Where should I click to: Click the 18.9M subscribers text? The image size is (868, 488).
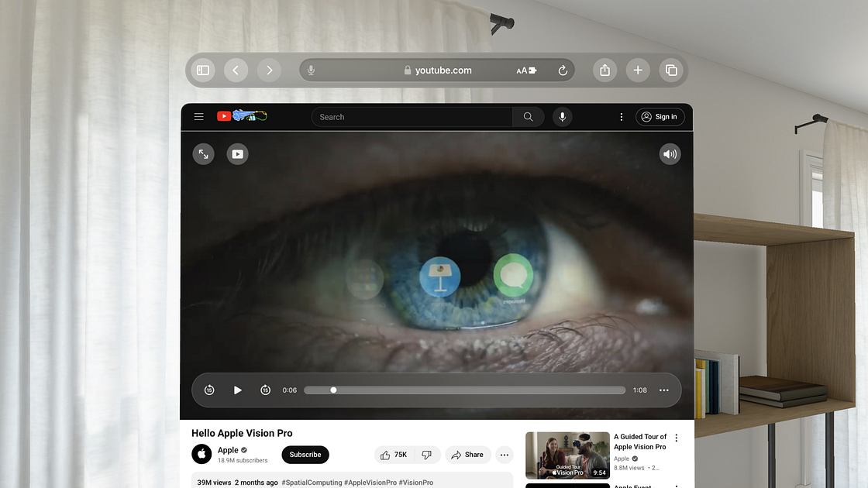[243, 460]
